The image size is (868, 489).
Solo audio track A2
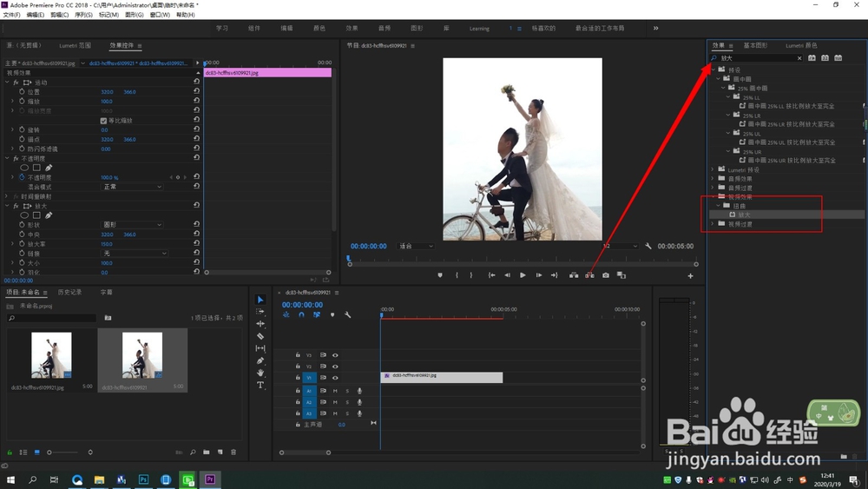coord(348,402)
